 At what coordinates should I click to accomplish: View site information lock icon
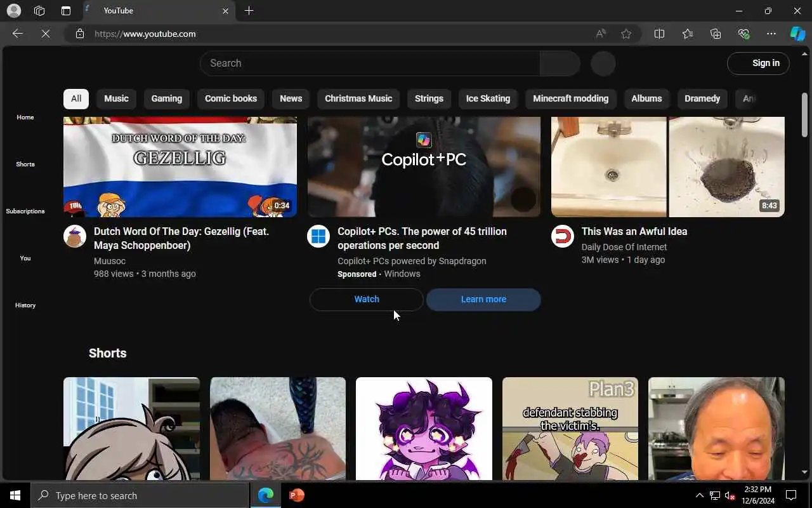[x=80, y=34]
